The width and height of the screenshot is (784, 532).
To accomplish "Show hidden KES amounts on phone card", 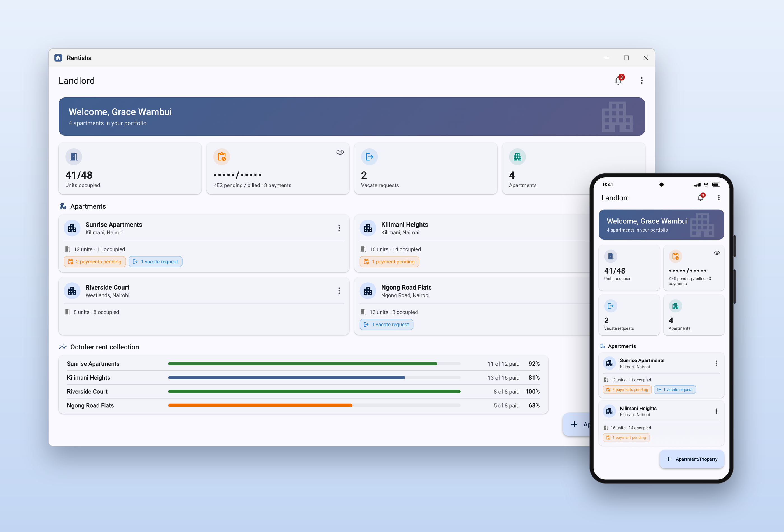I will (x=717, y=253).
